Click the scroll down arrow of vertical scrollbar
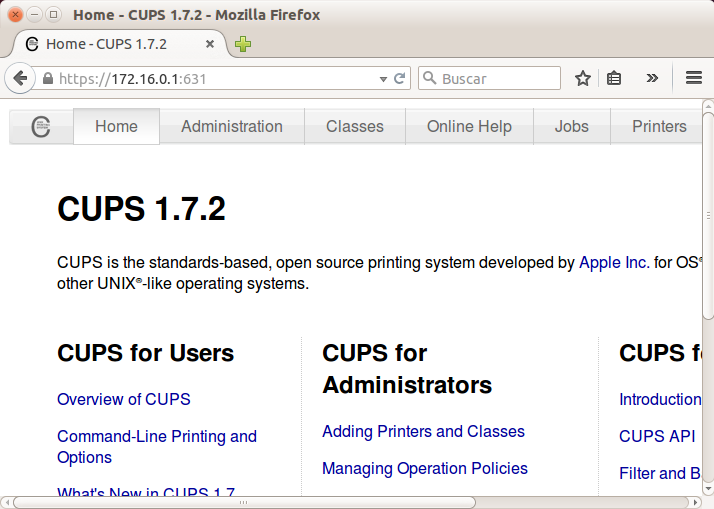 tap(708, 489)
